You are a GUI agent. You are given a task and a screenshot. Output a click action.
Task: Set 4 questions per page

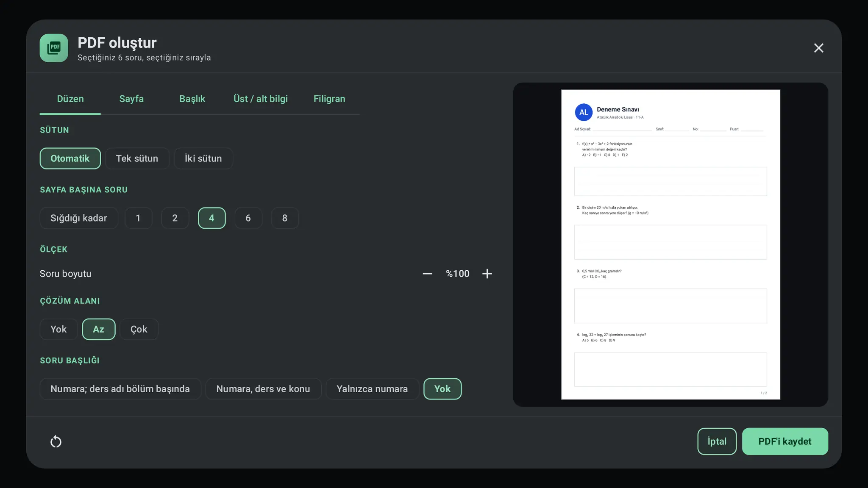coord(211,218)
